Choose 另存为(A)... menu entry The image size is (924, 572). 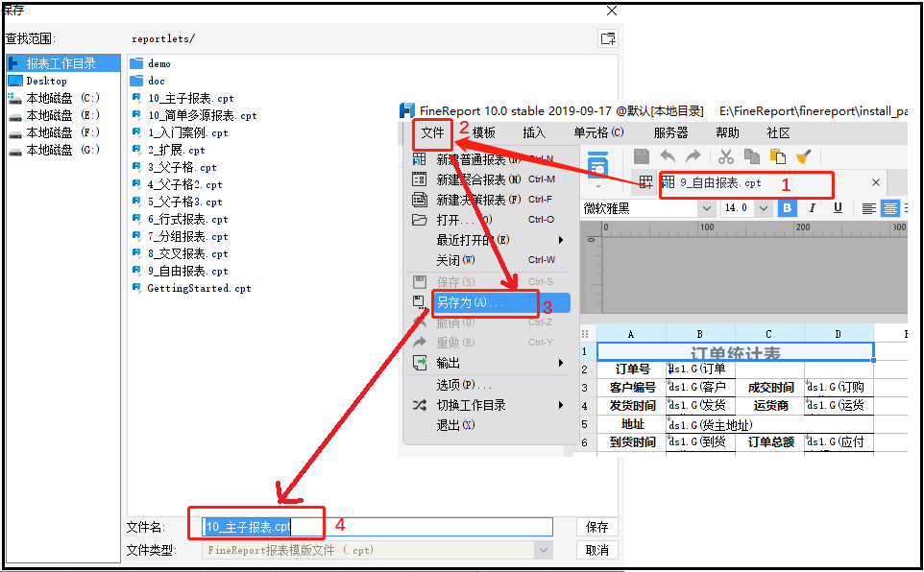tap(487, 302)
